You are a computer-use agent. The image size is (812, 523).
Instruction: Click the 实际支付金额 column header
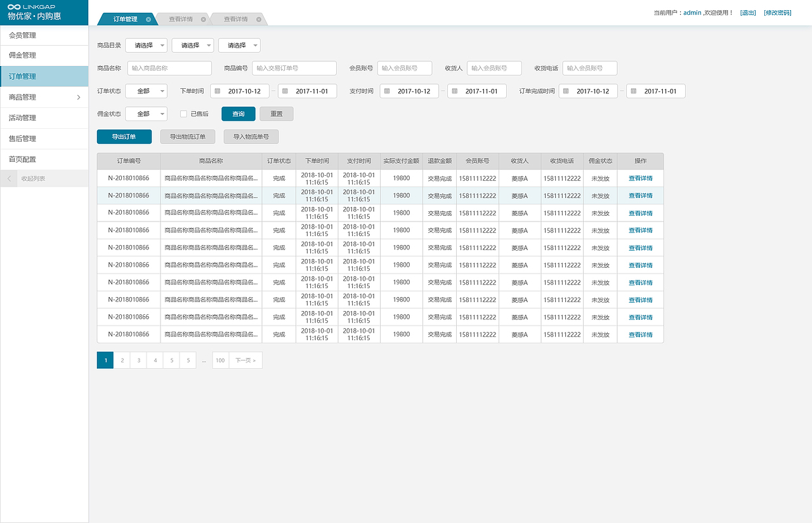pos(402,161)
